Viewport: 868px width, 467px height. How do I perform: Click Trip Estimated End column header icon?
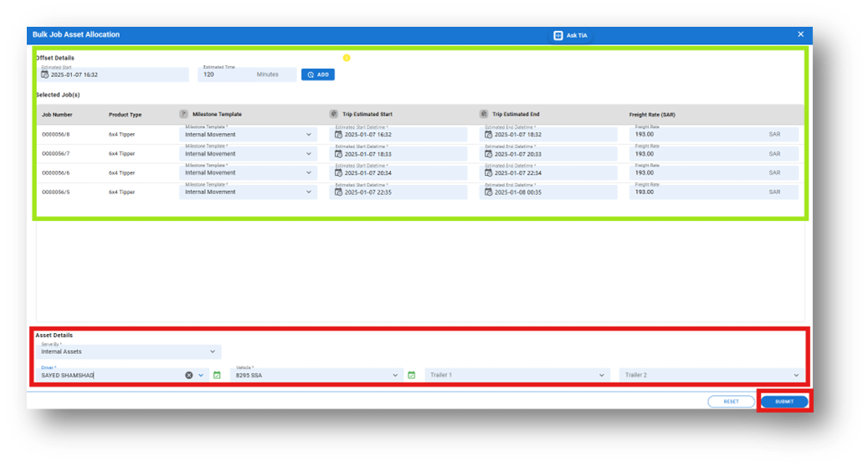[484, 114]
